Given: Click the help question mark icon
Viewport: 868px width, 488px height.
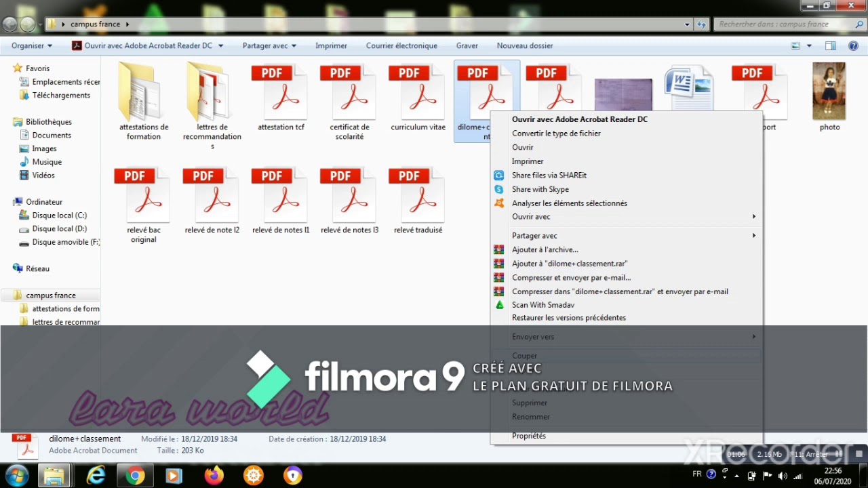Looking at the screenshot, I should click(854, 46).
